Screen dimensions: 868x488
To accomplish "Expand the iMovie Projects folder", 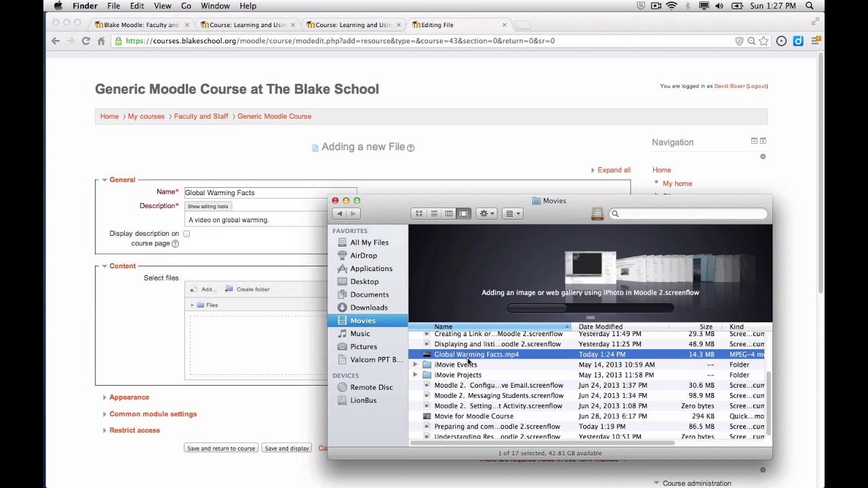I will pyautogui.click(x=415, y=375).
